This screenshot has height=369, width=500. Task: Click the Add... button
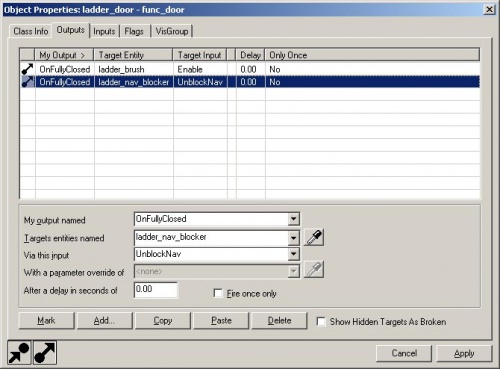(104, 321)
